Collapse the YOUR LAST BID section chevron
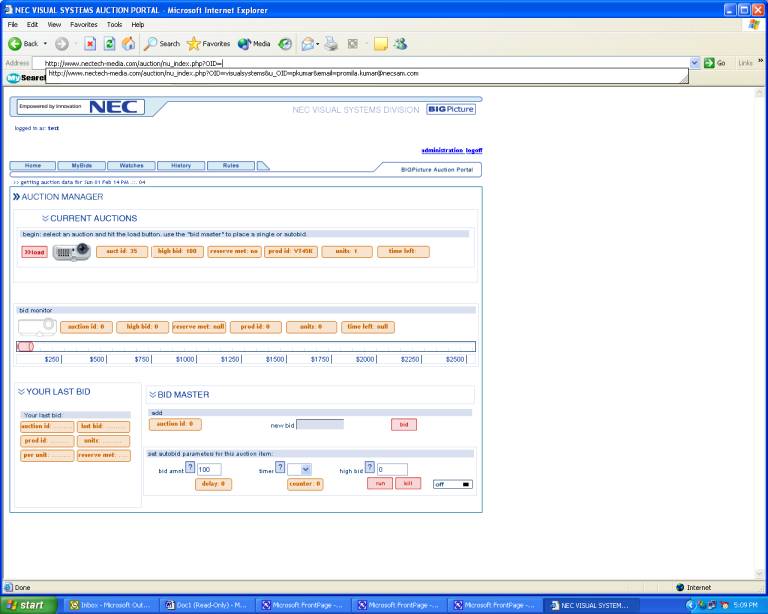Viewport: 768px width, 614px height. pyautogui.click(x=21, y=392)
